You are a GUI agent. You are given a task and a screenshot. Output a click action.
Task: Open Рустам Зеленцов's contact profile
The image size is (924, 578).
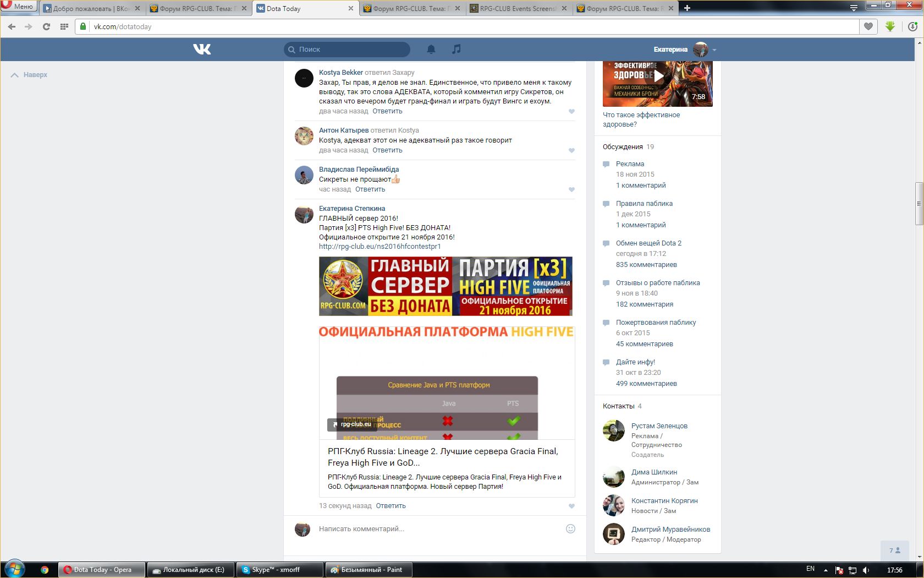(659, 426)
